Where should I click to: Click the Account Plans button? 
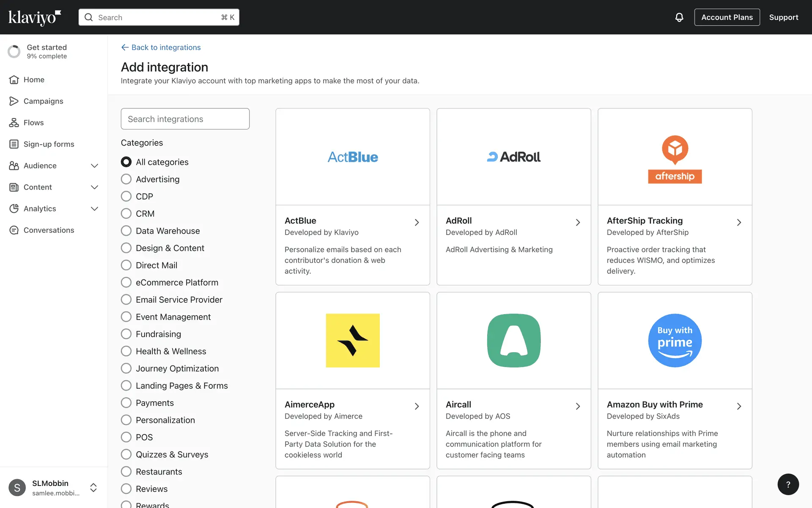(727, 17)
